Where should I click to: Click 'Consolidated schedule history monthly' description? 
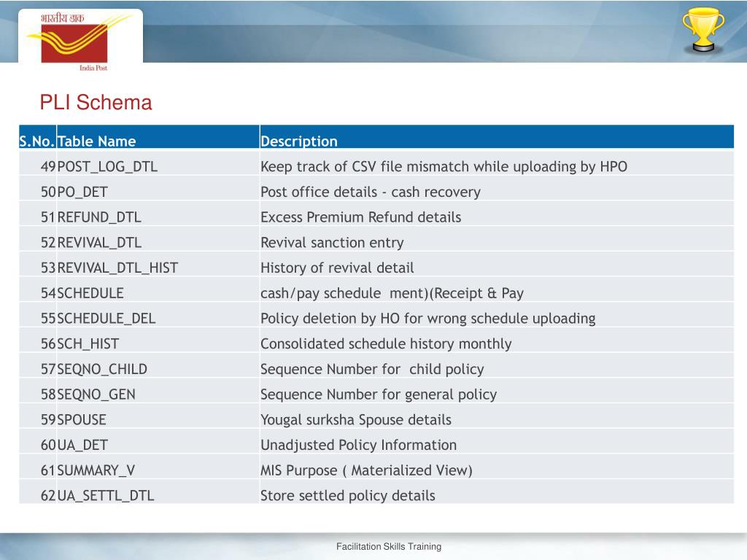pyautogui.click(x=386, y=343)
